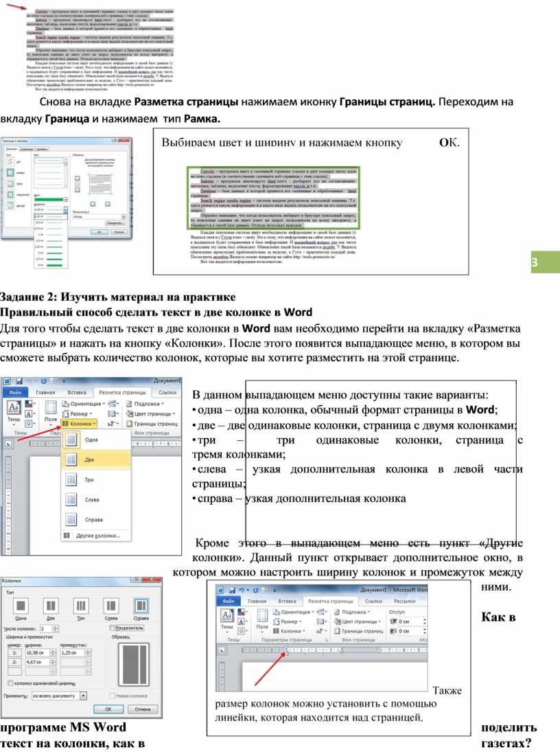
Task: Open Вставка tab in upper Word window
Action: tap(77, 392)
